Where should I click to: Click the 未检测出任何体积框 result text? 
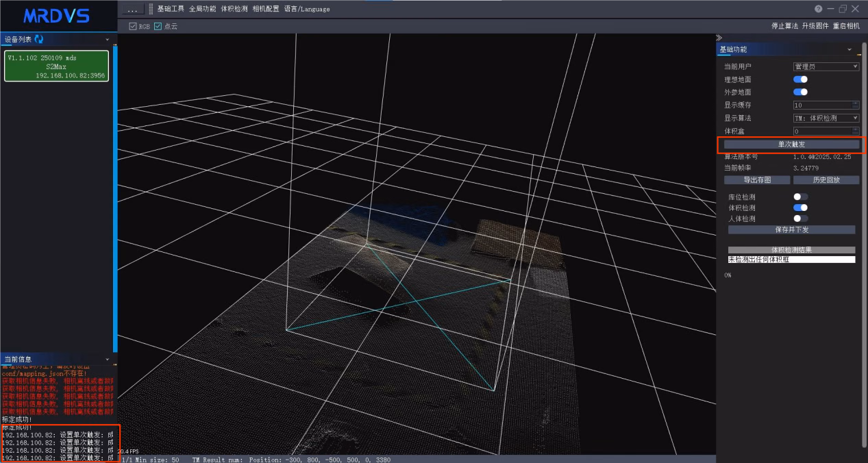click(759, 260)
